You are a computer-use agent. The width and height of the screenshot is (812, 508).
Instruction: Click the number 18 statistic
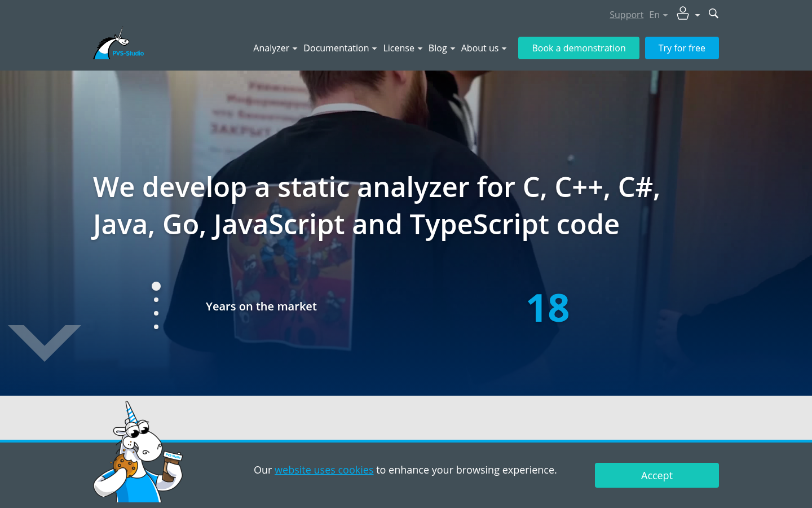548,308
